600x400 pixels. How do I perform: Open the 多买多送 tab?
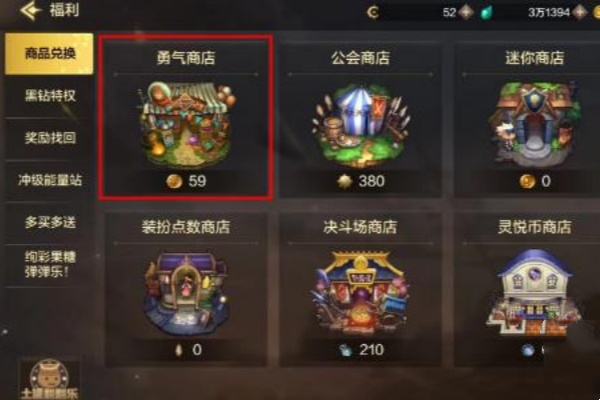pyautogui.click(x=49, y=222)
